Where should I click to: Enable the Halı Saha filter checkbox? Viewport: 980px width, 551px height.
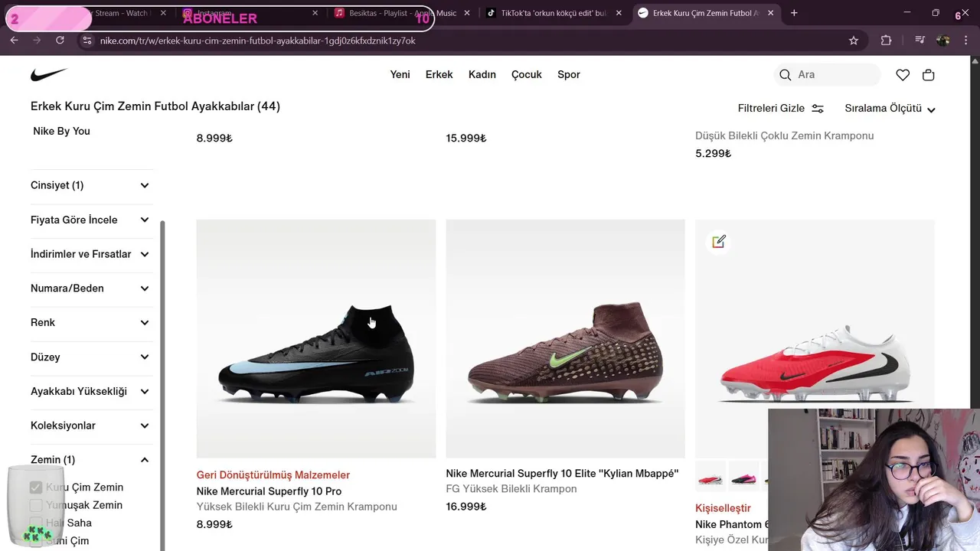point(36,523)
